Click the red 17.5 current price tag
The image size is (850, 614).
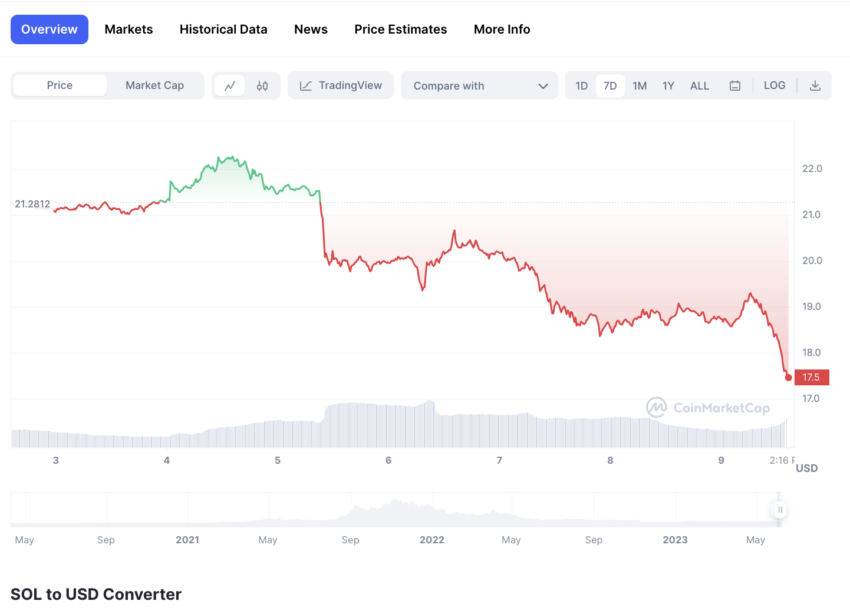pyautogui.click(x=811, y=377)
